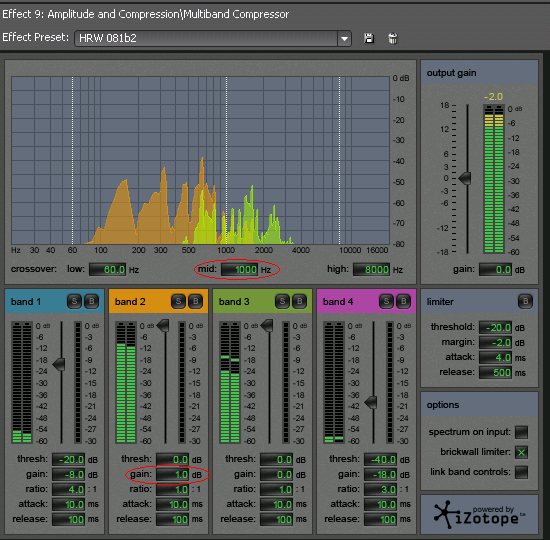
Task: Click the band 4 attack 10.0 field
Action: click(x=381, y=504)
